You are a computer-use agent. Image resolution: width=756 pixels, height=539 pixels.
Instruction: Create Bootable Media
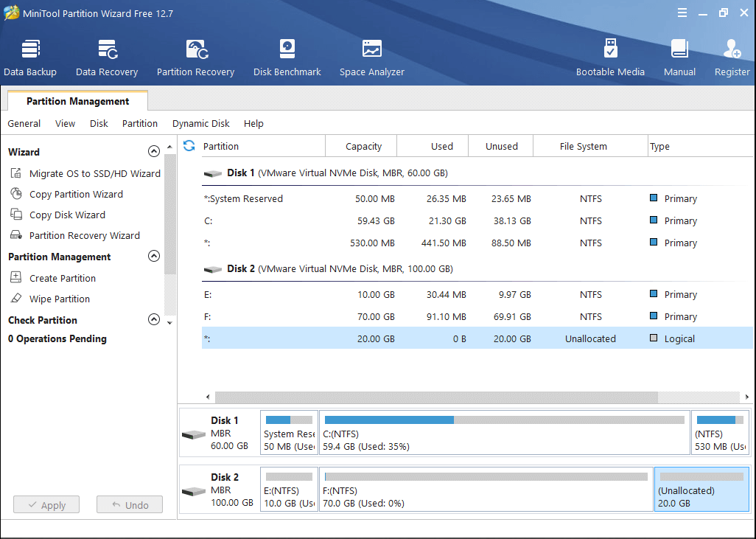click(x=610, y=58)
